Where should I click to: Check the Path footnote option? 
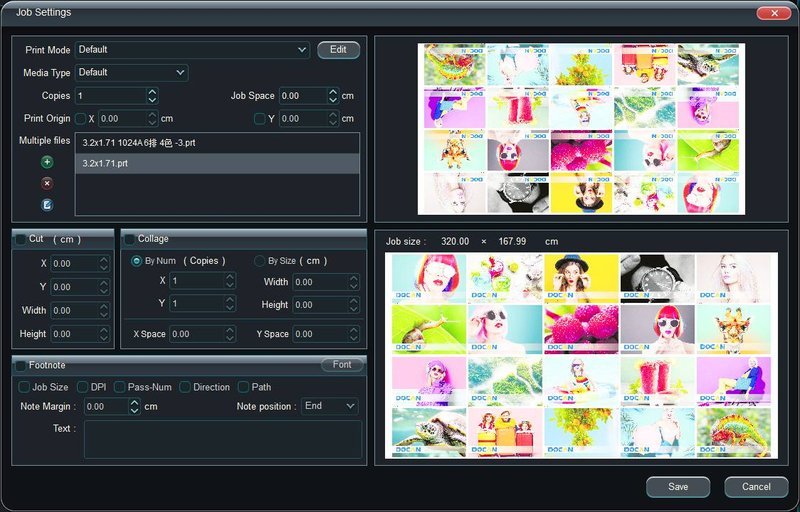[243, 387]
